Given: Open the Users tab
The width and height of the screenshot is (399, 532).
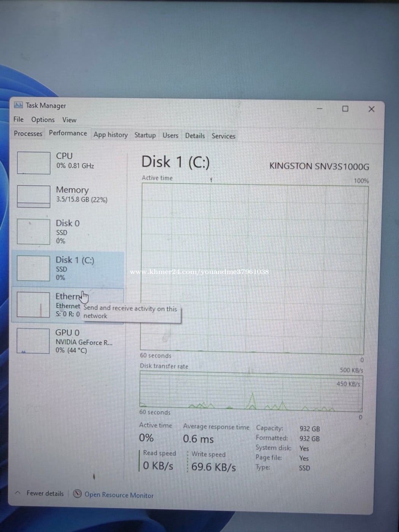Looking at the screenshot, I should [170, 135].
